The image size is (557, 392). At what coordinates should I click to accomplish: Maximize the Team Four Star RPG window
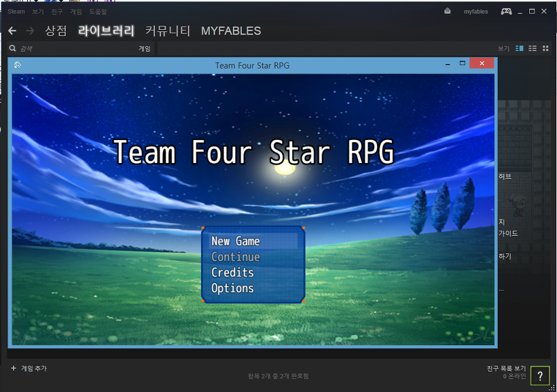[x=462, y=63]
